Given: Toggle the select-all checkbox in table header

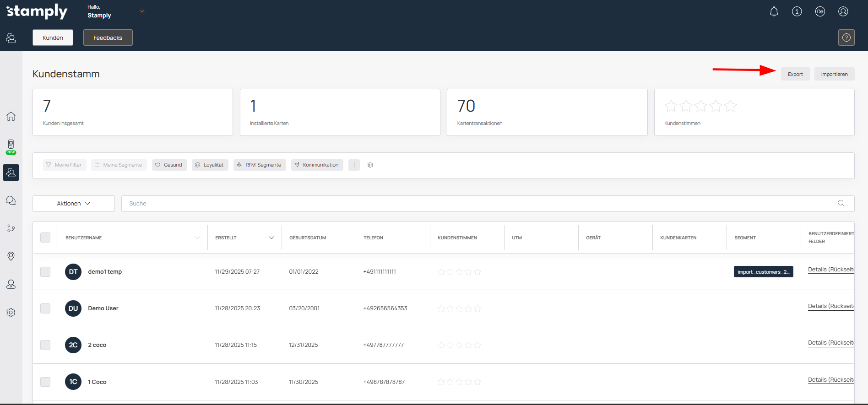Looking at the screenshot, I should click(x=45, y=238).
